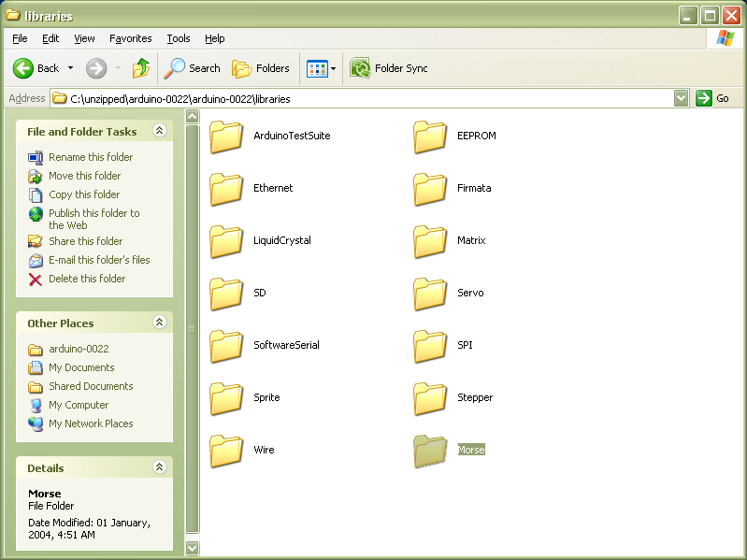
Task: Click the Delete this folder link
Action: [87, 279]
